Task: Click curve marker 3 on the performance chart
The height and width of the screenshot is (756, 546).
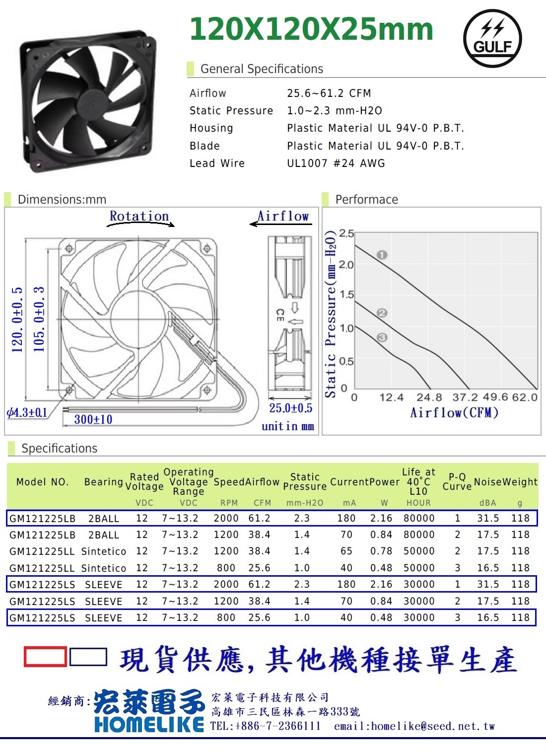Action: pos(382,338)
